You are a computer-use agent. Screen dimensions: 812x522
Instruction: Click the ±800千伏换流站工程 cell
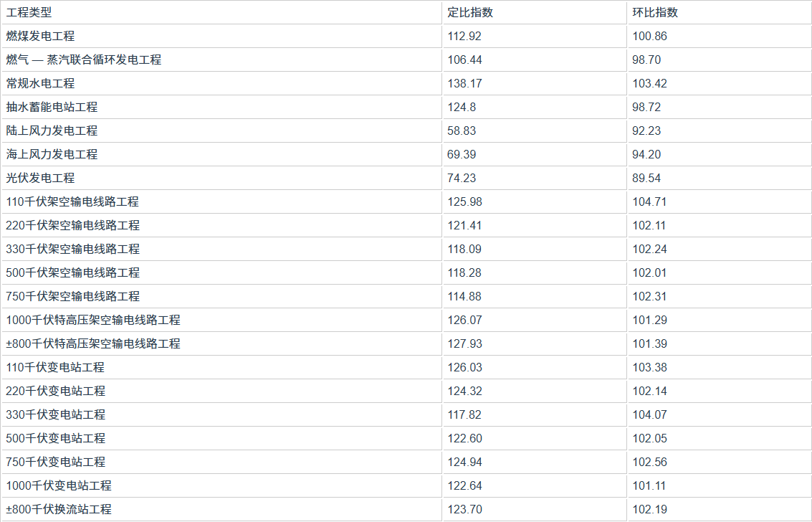(x=59, y=509)
